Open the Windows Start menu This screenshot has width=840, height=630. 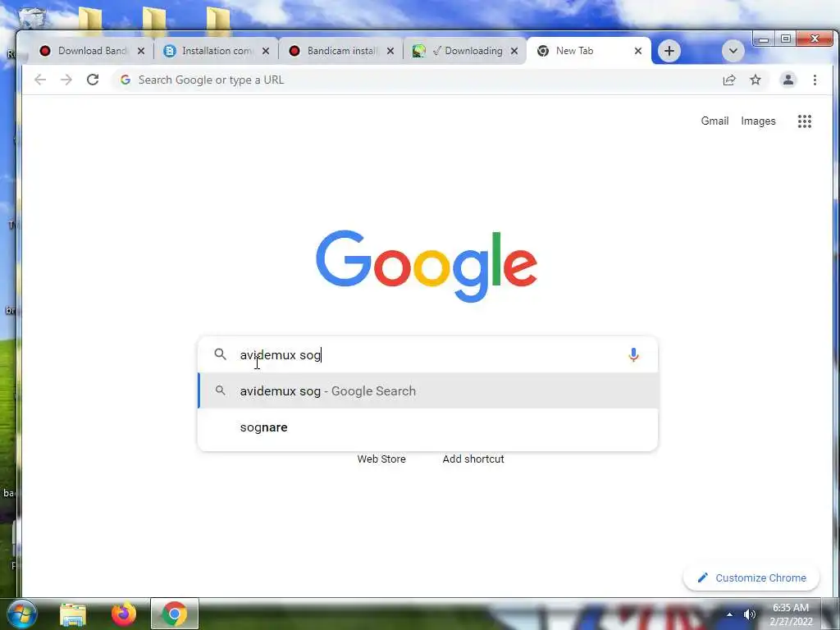(x=21, y=614)
